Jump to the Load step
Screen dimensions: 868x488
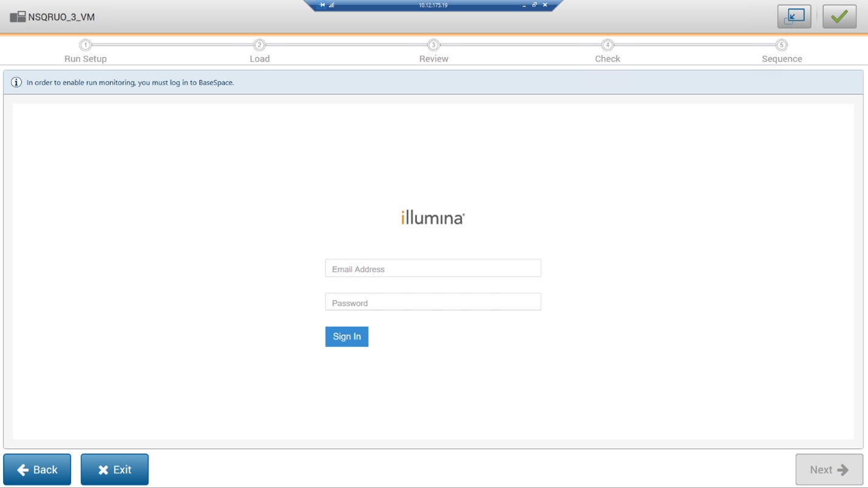click(259, 45)
